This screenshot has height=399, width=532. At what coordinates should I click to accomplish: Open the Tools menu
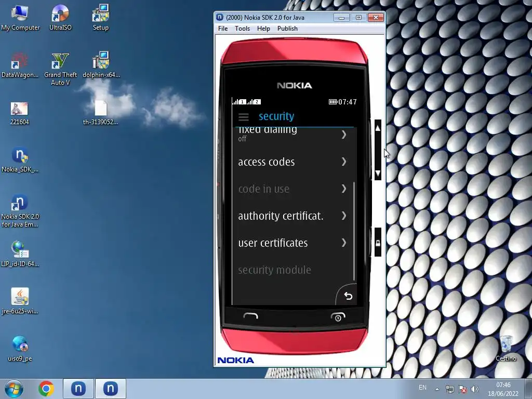[242, 29]
